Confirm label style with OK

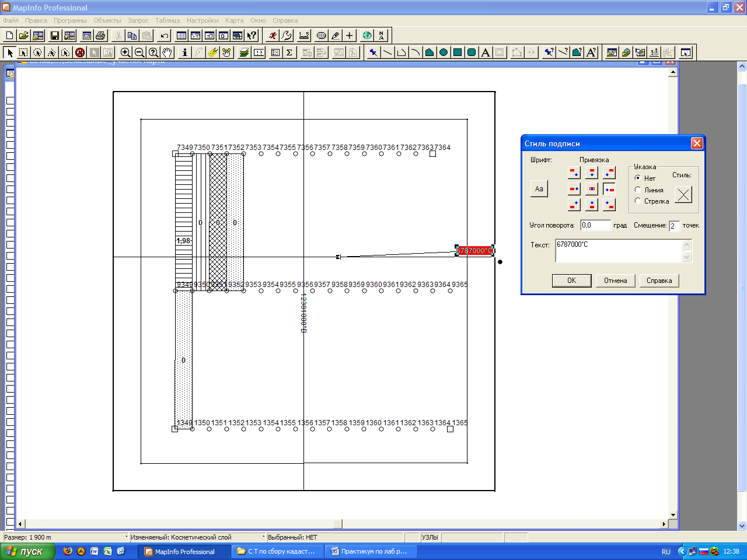572,281
